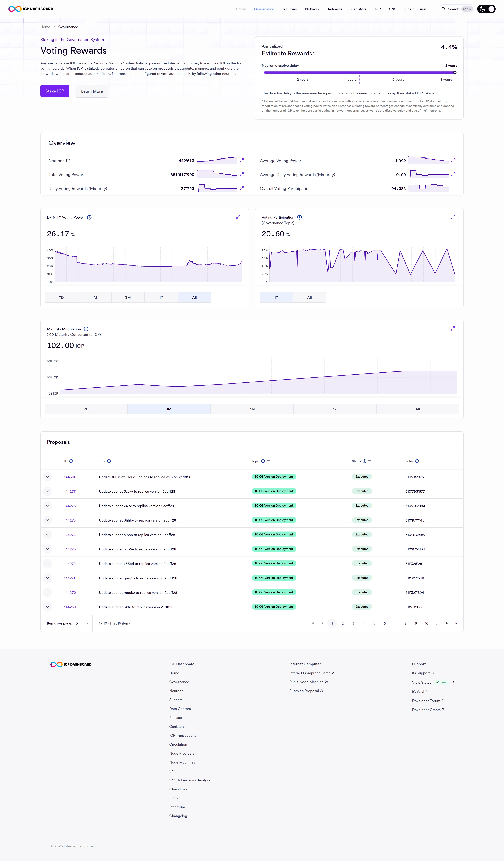Open the Neurons menu in top navigation
The height and width of the screenshot is (861, 504).
[290, 9]
